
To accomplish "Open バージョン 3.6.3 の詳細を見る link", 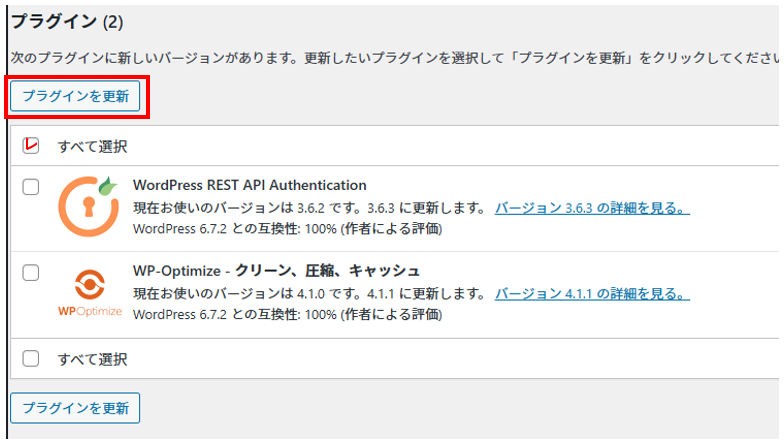I will 592,208.
